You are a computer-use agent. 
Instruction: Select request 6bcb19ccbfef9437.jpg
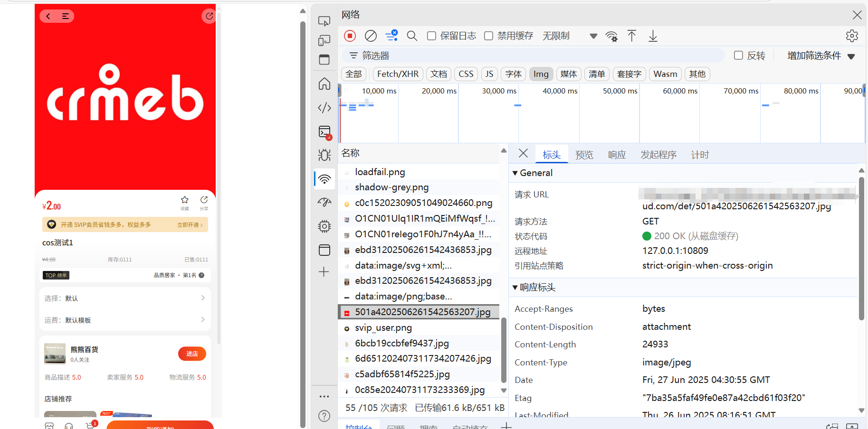(x=419, y=343)
